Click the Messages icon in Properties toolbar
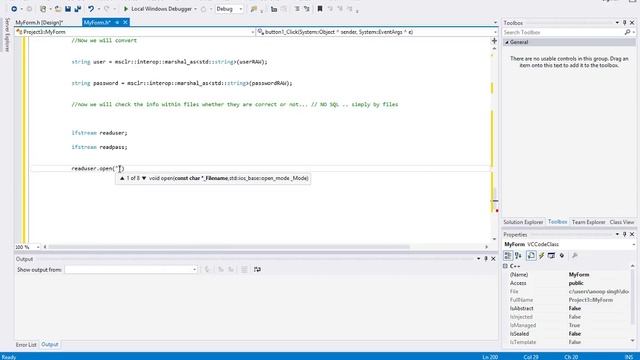640x360 pixels. point(551,256)
